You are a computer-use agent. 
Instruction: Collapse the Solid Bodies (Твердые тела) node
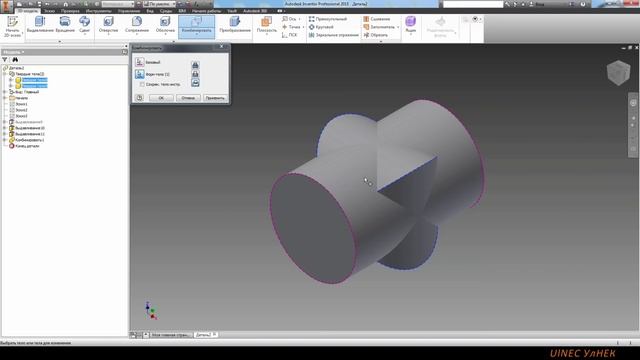point(5,74)
